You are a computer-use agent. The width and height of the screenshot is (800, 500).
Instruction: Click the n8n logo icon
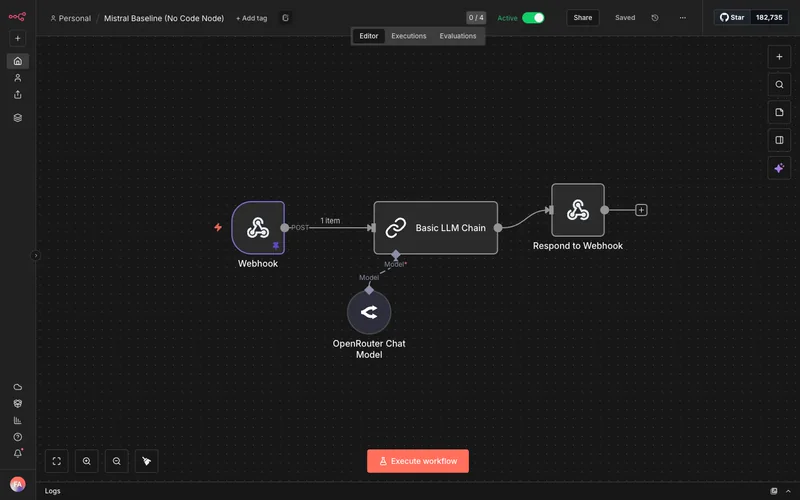point(17,17)
